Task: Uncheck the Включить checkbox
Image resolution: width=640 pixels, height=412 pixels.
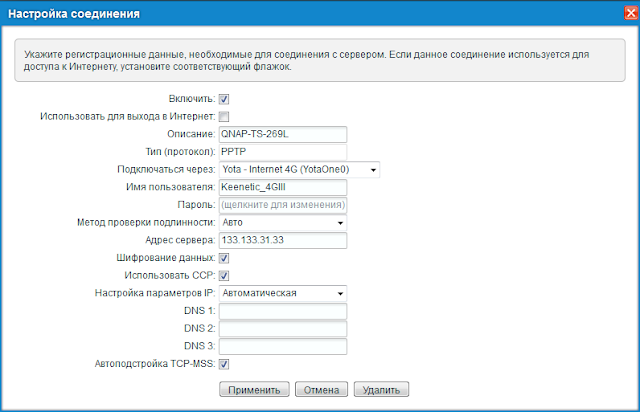Action: pos(224,99)
